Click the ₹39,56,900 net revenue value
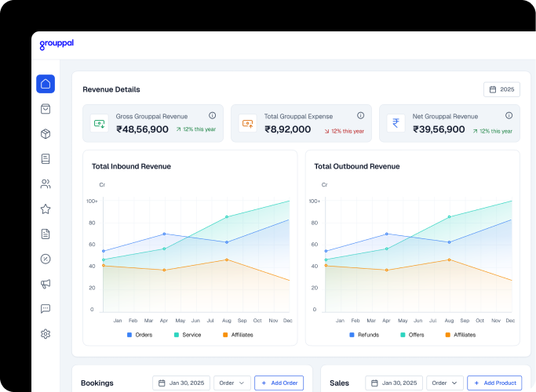 pyautogui.click(x=439, y=129)
